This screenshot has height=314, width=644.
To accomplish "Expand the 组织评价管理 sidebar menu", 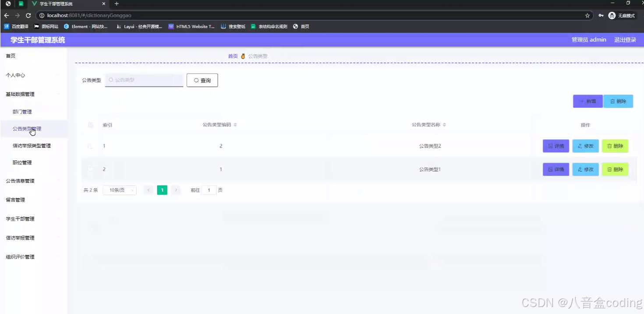I will pos(33,257).
